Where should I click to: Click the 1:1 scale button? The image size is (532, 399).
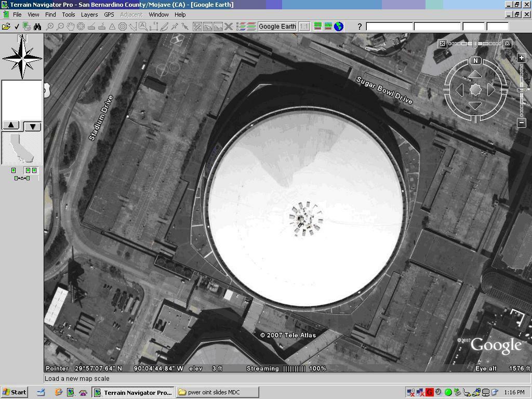click(304, 26)
